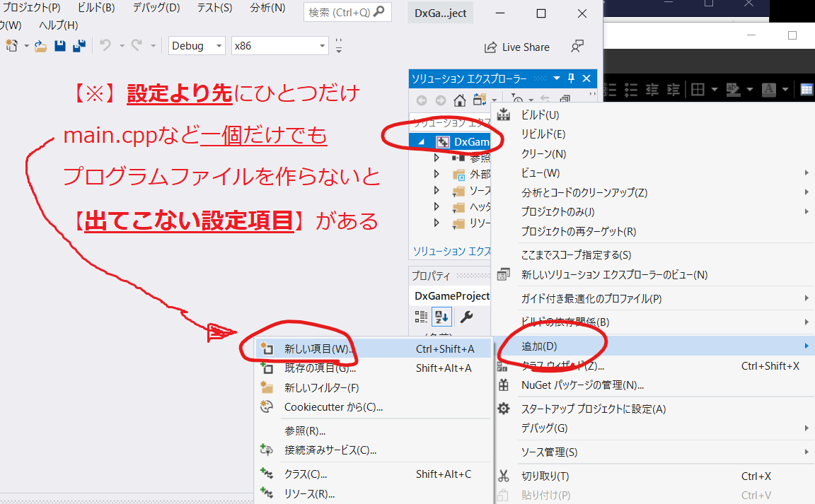The width and height of the screenshot is (815, 504).
Task: Select 既存の項目(G) in the submenu
Action: 374,368
